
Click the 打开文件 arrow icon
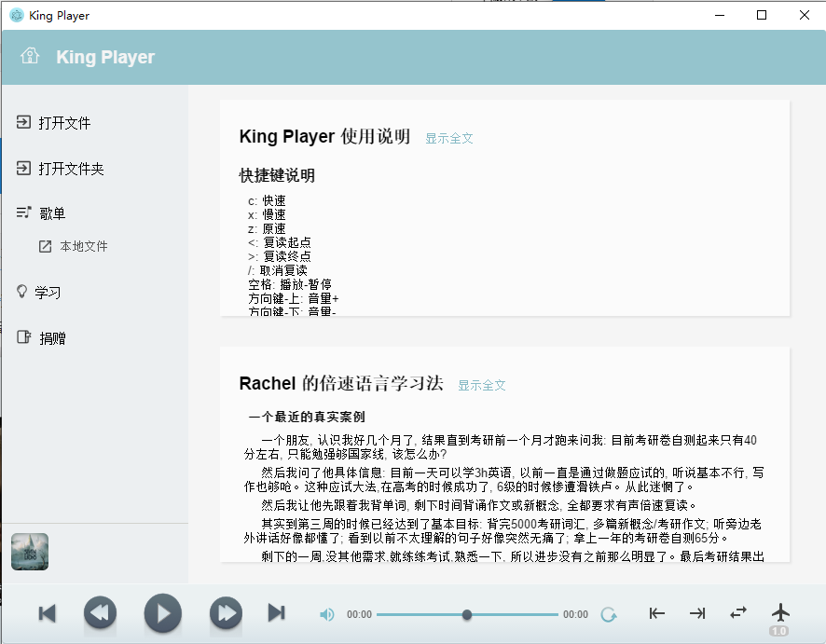pyautogui.click(x=23, y=122)
